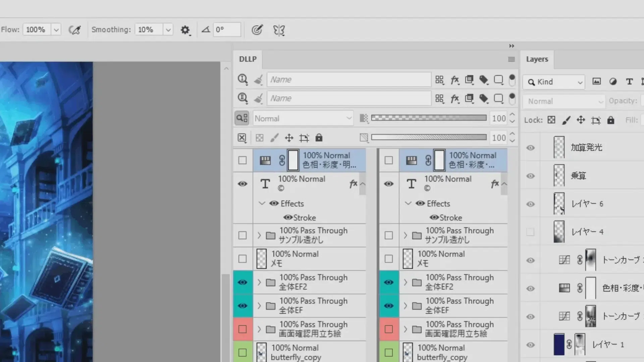The image size is (644, 362).
Task: Show the レイヤー 4 layer
Action: (x=530, y=232)
